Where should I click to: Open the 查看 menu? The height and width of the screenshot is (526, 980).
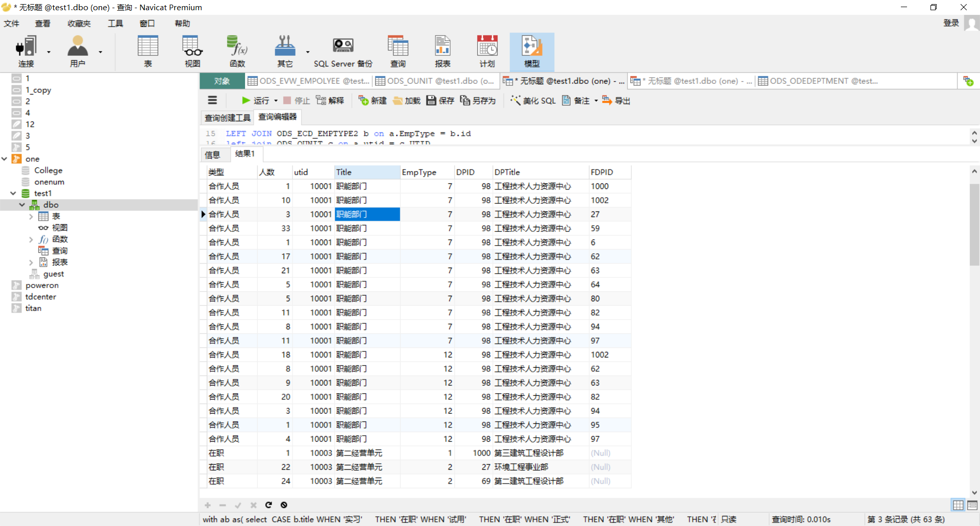click(x=43, y=23)
